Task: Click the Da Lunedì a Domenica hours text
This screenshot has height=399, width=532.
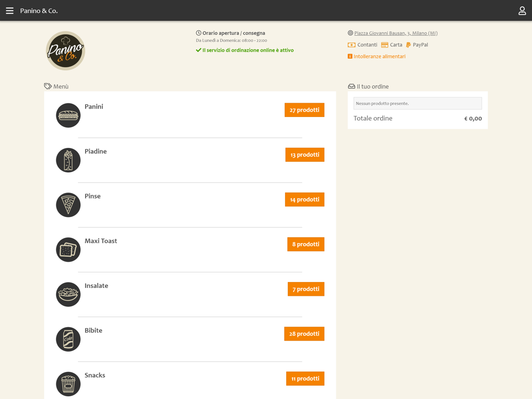Action: tap(231, 40)
